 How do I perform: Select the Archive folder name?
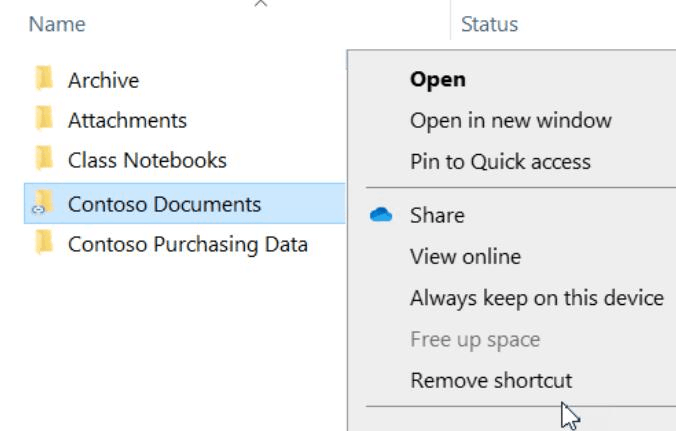pos(103,81)
